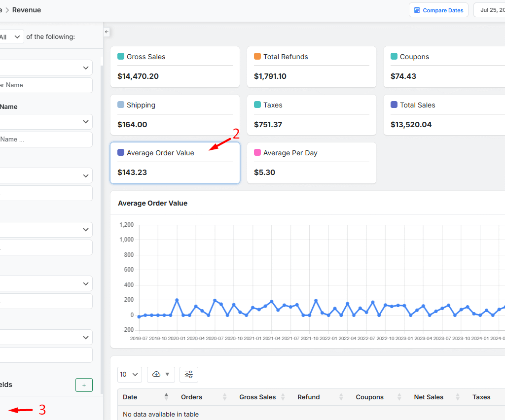Viewport: 505px width, 420px height.
Task: Select the Average Order Value card
Action: (x=175, y=163)
